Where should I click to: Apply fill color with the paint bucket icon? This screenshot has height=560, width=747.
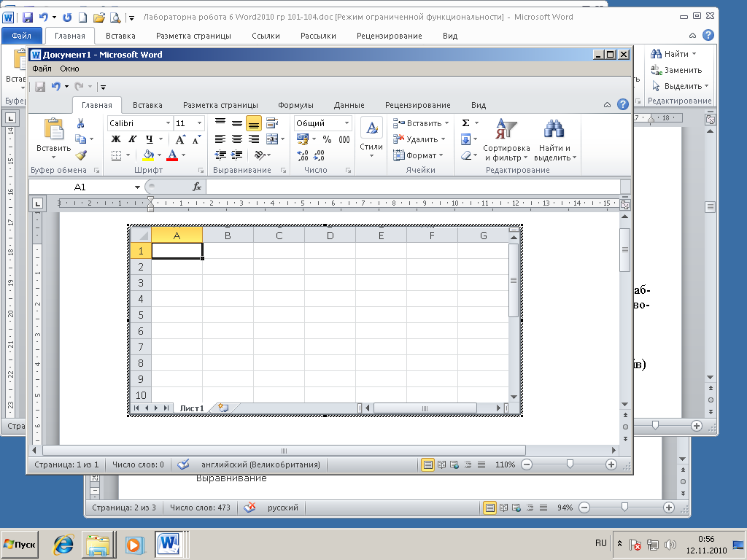(x=148, y=155)
